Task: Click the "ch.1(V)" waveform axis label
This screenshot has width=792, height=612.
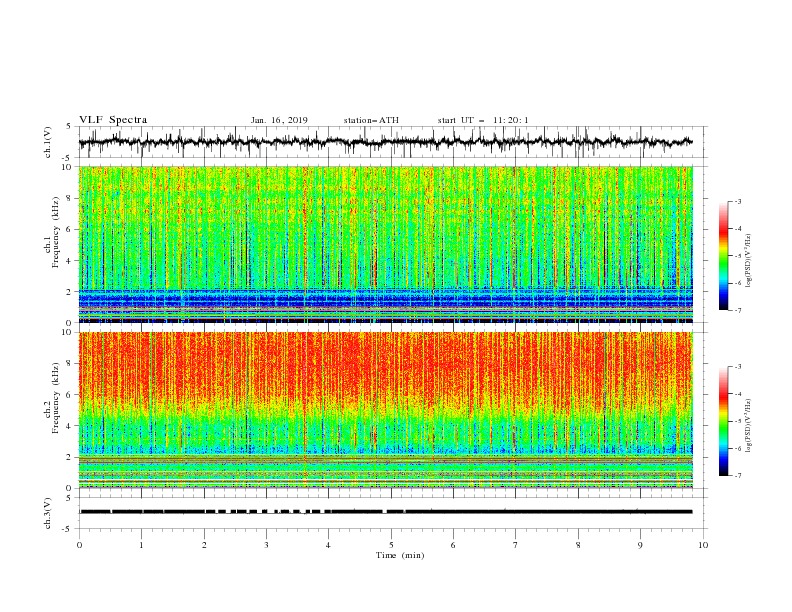Action: click(48, 142)
